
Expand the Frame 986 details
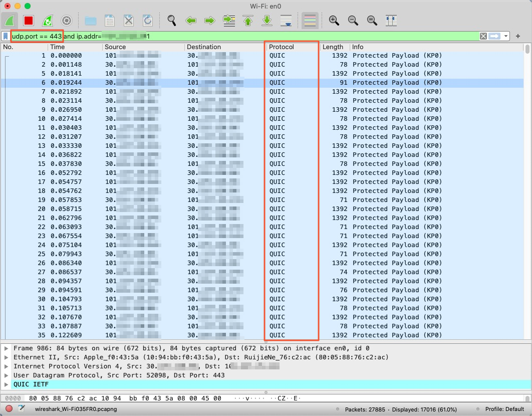click(6, 348)
